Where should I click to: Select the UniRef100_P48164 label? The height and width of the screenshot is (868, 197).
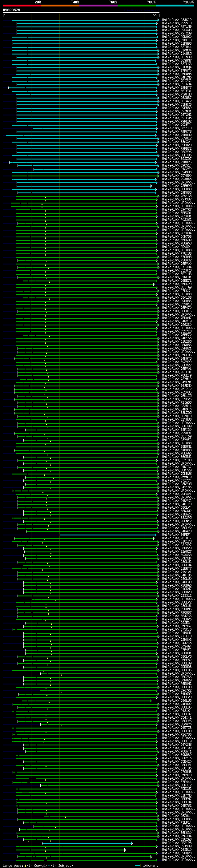pyautogui.click(x=177, y=711)
